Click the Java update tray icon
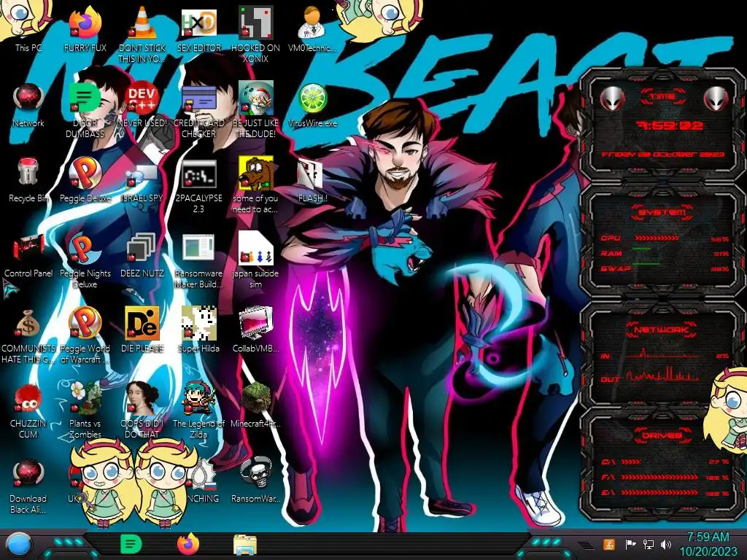The height and width of the screenshot is (560, 747). [x=609, y=544]
